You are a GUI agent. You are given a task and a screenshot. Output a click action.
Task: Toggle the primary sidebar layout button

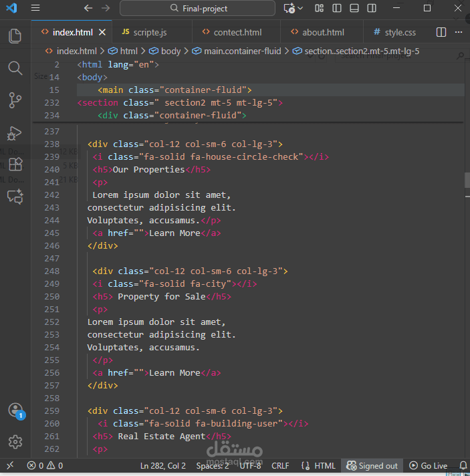(x=336, y=9)
